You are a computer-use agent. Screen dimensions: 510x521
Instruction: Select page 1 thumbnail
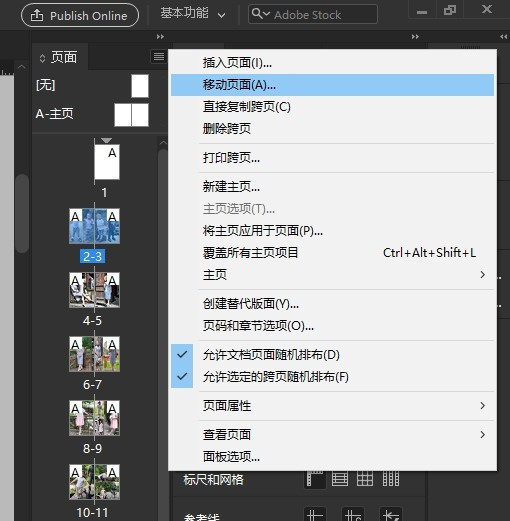coord(107,162)
